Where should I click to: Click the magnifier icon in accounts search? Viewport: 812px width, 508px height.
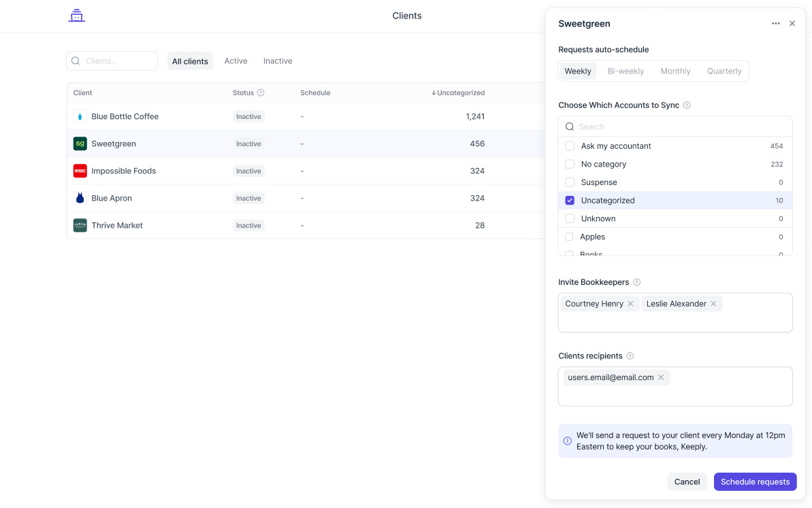click(570, 126)
